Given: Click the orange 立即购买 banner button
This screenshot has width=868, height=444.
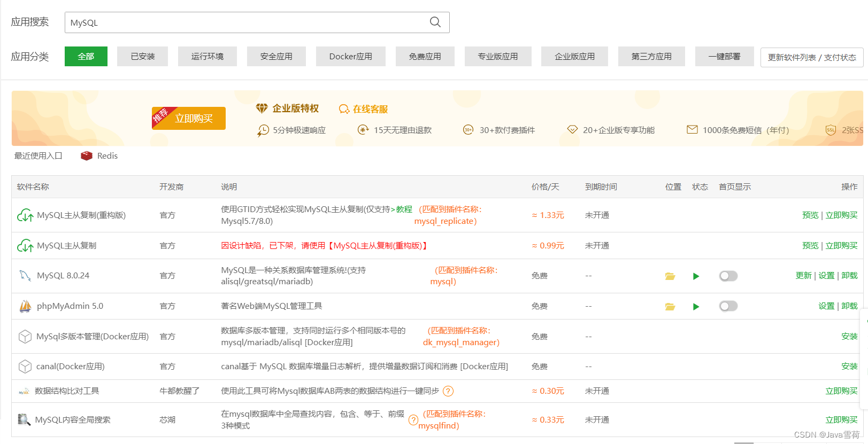Looking at the screenshot, I should (189, 118).
